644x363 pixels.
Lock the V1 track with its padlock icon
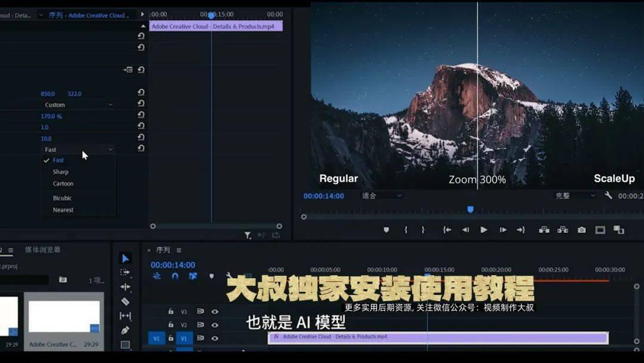click(x=171, y=338)
